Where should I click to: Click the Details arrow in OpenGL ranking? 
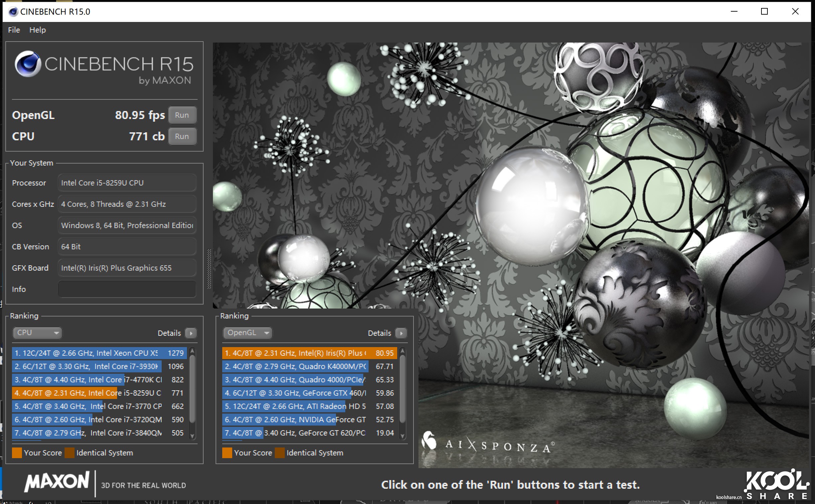pos(401,333)
